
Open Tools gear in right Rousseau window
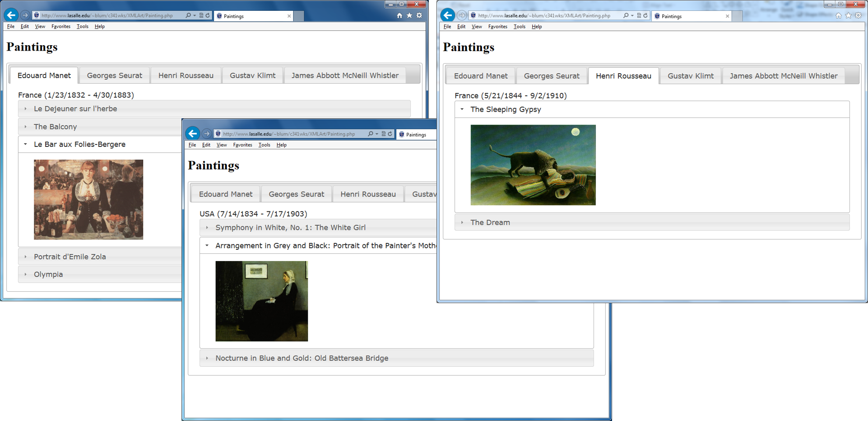pyautogui.click(x=859, y=15)
